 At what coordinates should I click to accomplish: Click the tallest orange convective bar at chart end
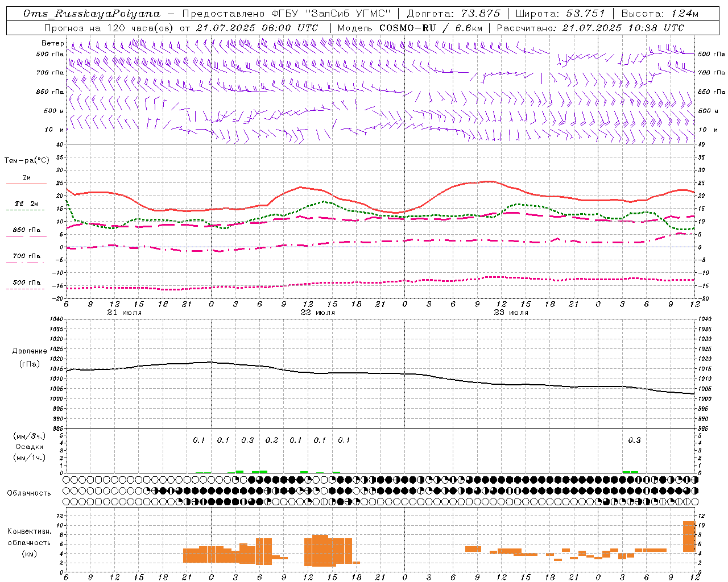pos(689,536)
